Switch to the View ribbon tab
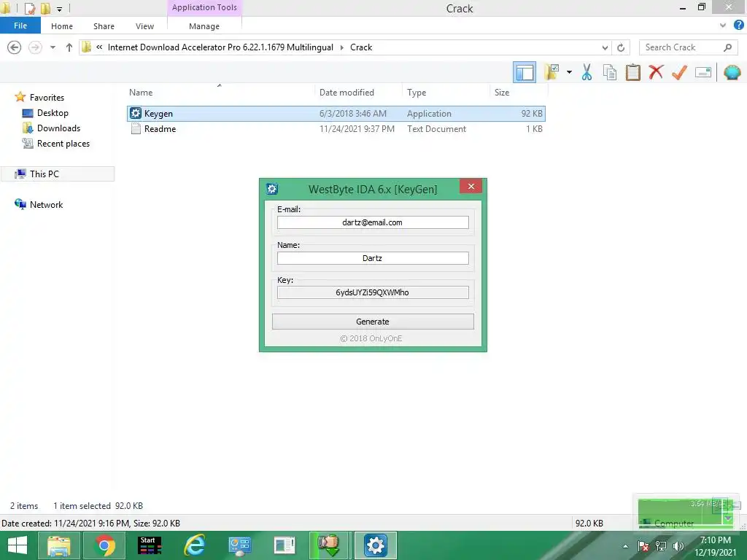Screen dimensions: 747x560 (145, 26)
